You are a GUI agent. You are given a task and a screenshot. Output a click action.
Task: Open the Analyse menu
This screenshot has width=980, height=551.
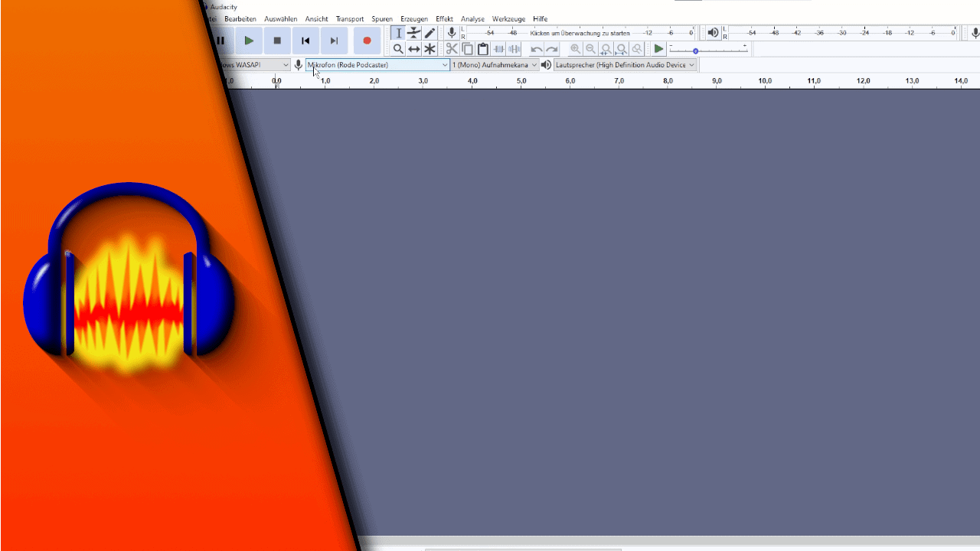(x=472, y=19)
